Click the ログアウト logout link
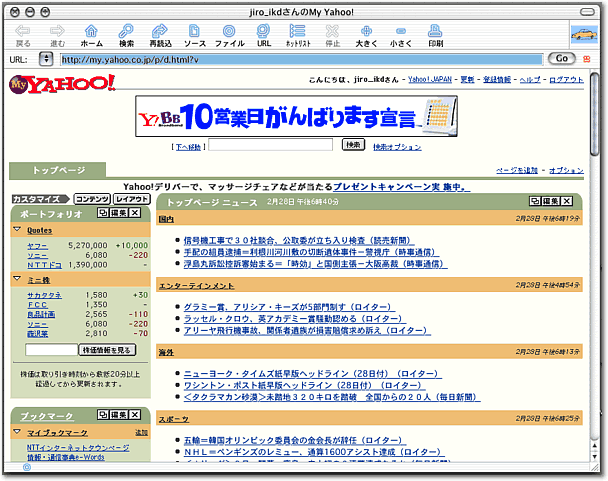Screen dimensions: 608x481 tap(566, 80)
